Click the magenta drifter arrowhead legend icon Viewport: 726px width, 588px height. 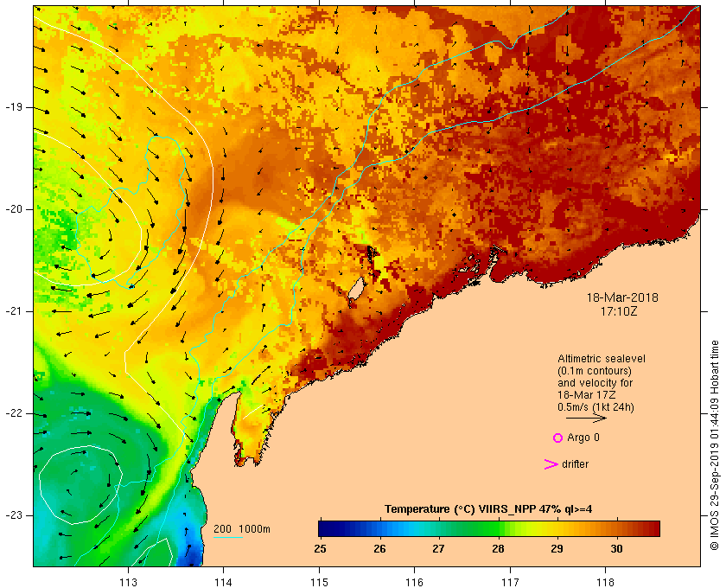[x=551, y=464]
